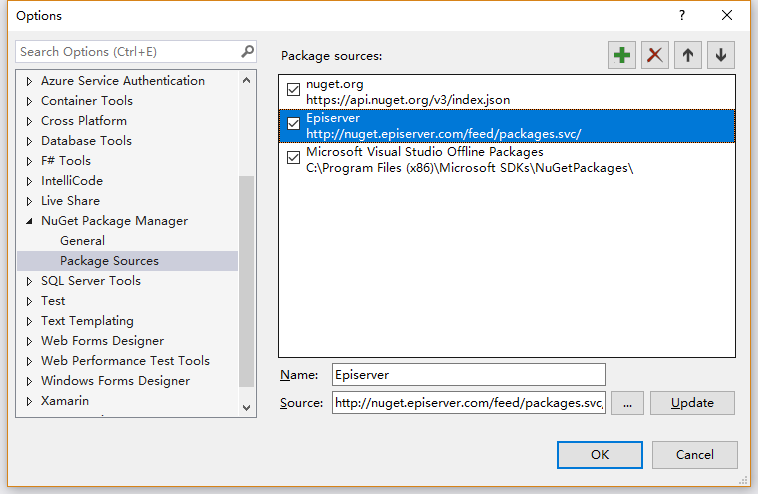Remove selected package source with red X
The height and width of the screenshot is (494, 758).
655,55
